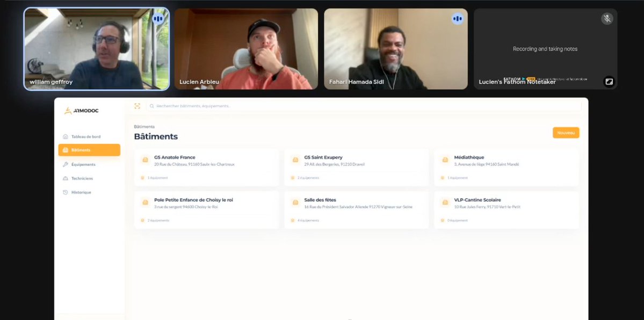Click the magnifier icon in search field
This screenshot has width=644, height=320.
click(152, 106)
